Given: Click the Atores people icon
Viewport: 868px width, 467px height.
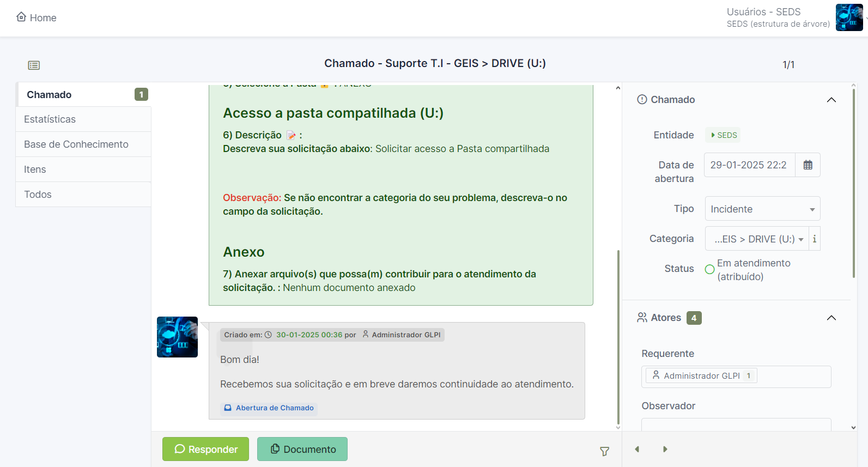Looking at the screenshot, I should pyautogui.click(x=642, y=318).
